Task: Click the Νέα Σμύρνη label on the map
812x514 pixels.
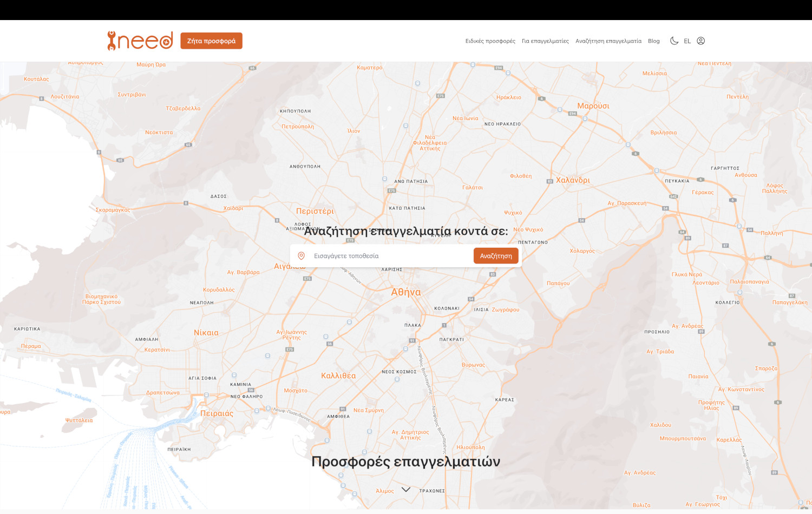Action: tap(369, 410)
